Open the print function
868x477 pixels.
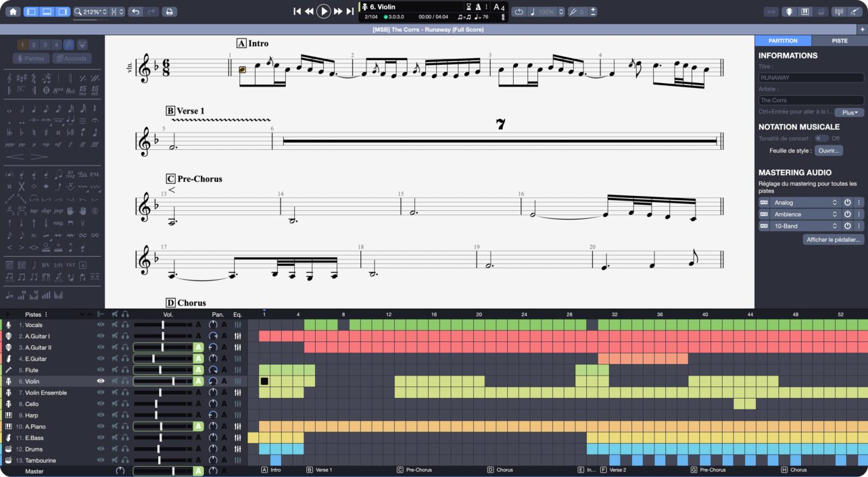(168, 11)
